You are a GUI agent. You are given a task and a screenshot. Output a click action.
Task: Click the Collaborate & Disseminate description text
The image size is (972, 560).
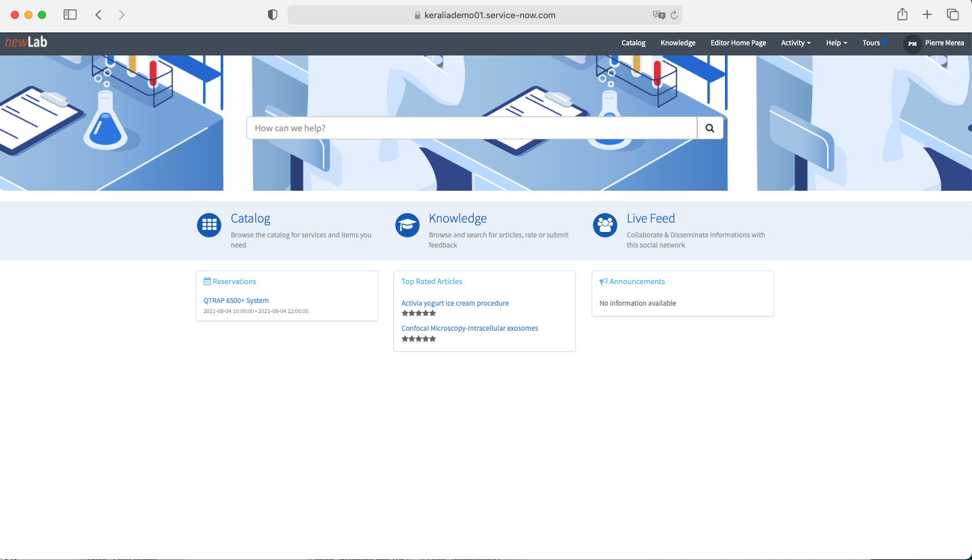[x=696, y=240]
